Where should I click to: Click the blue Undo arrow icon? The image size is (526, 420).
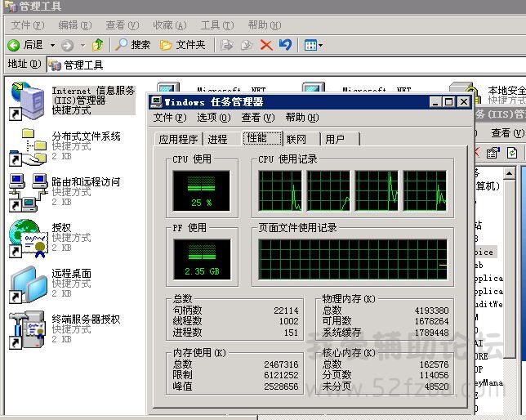[x=286, y=45]
